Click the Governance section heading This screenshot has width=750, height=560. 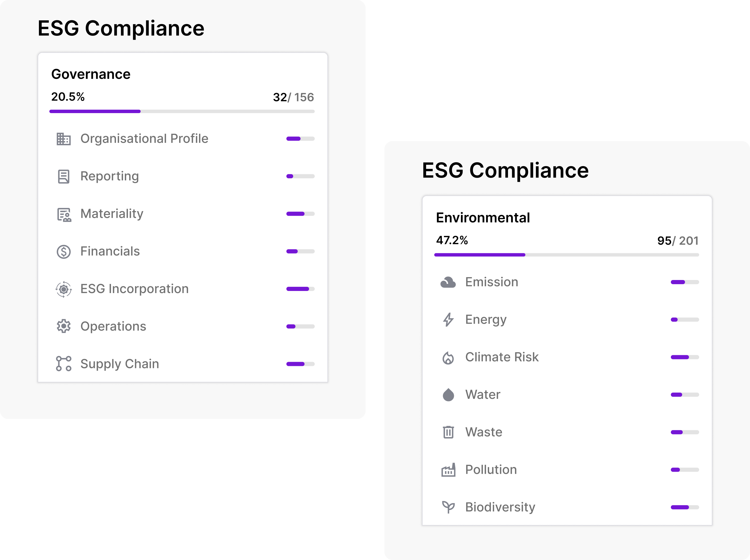coord(91,74)
